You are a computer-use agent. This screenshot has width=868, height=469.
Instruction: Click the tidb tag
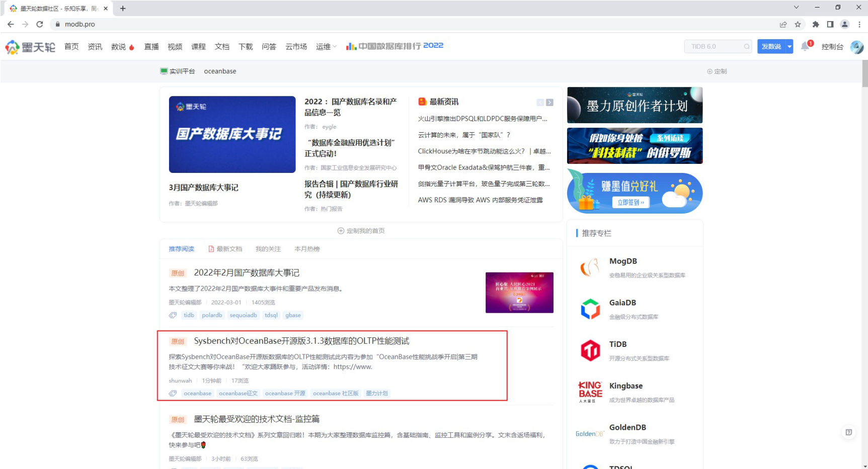point(189,315)
